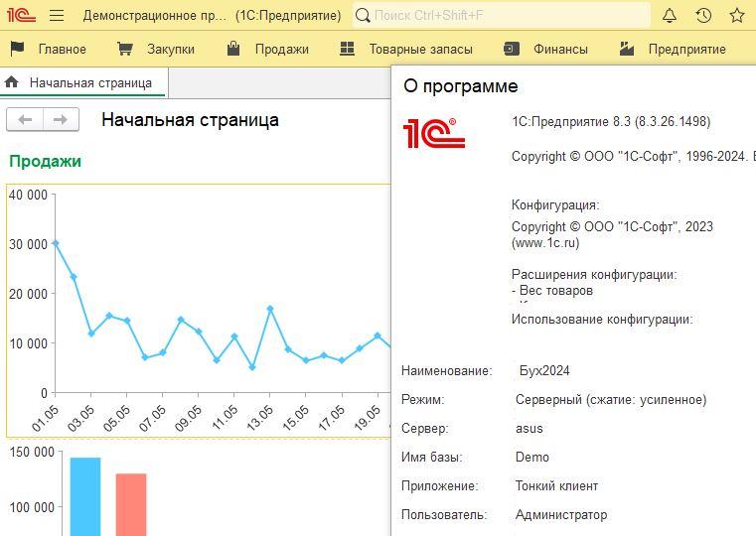The image size is (756, 536).
Task: Click the flag icon beside Главное
Action: point(17,49)
